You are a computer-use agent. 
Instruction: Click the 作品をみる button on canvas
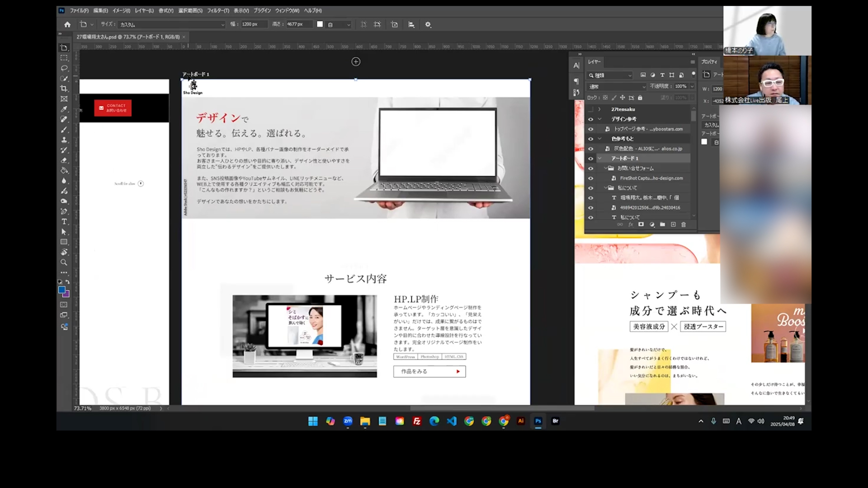(429, 371)
